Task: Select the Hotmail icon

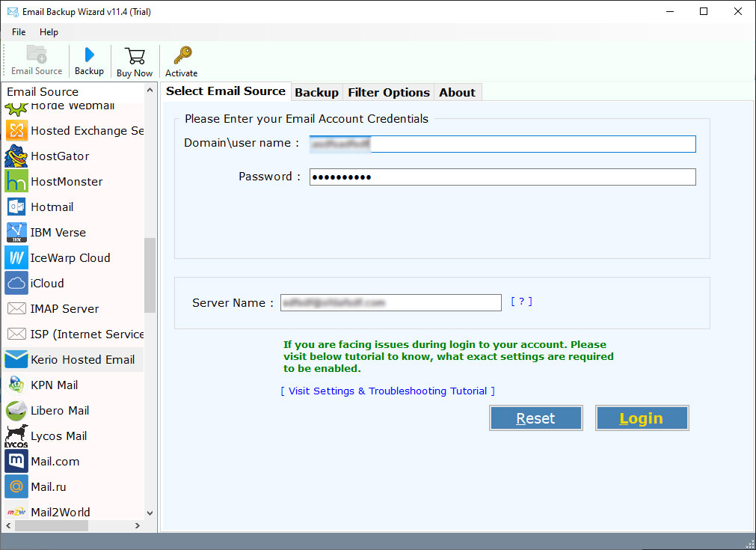Action: [16, 207]
